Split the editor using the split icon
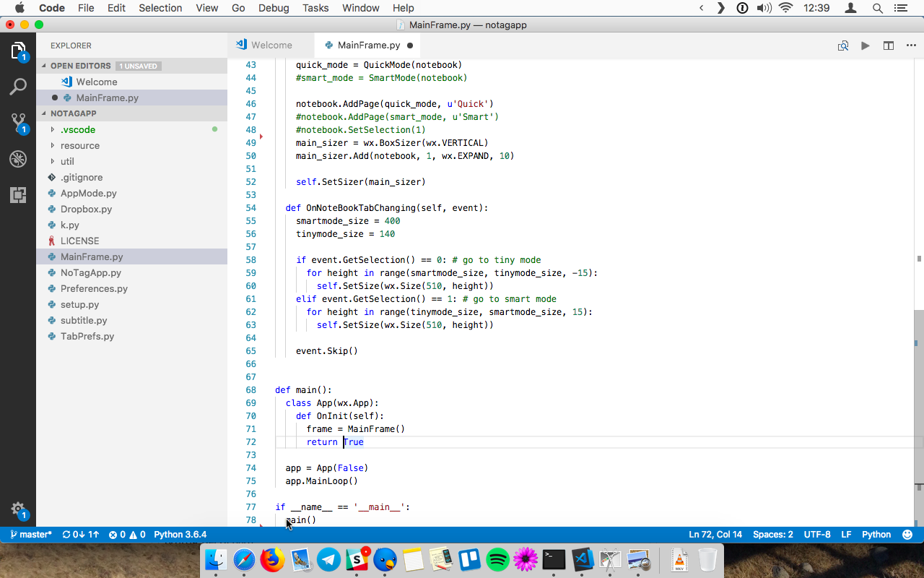 click(888, 45)
